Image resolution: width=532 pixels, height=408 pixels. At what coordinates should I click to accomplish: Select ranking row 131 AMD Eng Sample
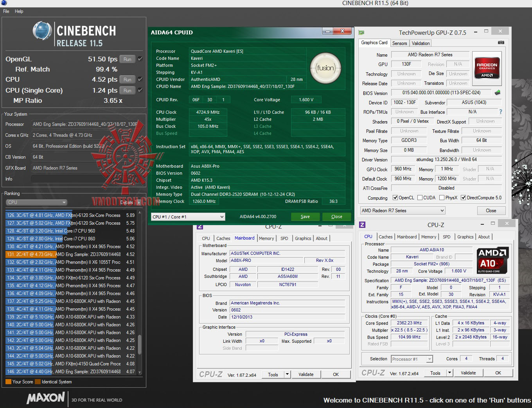[70, 254]
